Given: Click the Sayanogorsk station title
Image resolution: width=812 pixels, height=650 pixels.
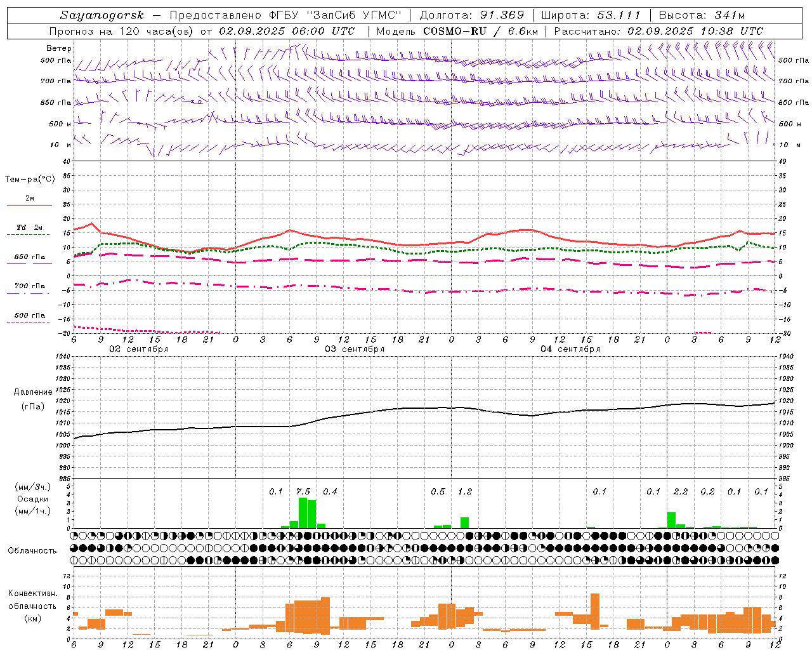Looking at the screenshot, I should (x=102, y=15).
